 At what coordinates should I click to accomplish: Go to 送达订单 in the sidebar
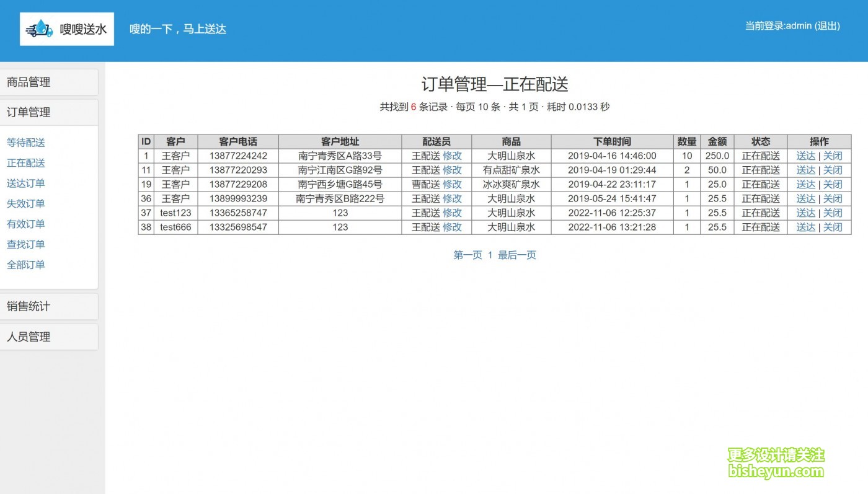click(x=26, y=183)
